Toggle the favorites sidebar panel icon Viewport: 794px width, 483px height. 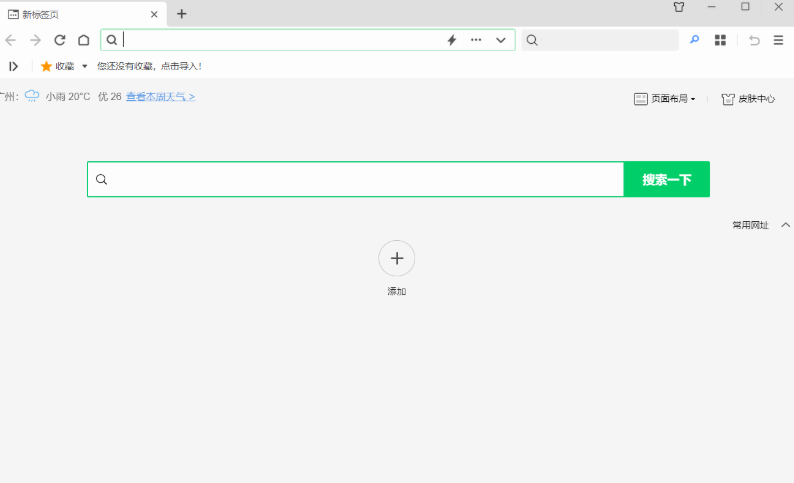pos(14,66)
